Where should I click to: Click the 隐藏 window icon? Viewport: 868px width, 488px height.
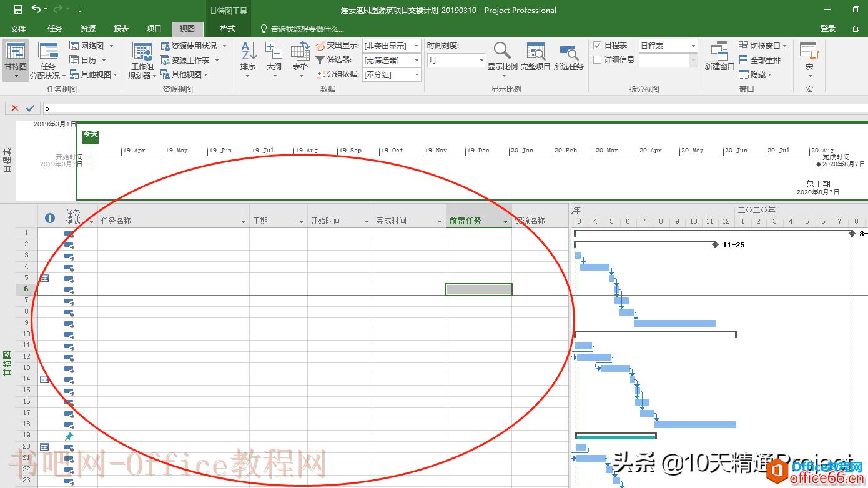[x=744, y=74]
